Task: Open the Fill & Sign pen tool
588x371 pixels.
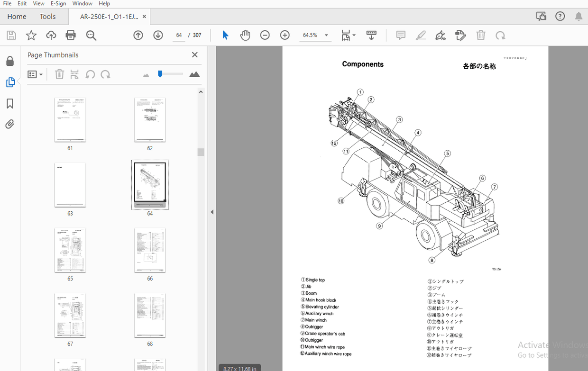Action: 441,35
